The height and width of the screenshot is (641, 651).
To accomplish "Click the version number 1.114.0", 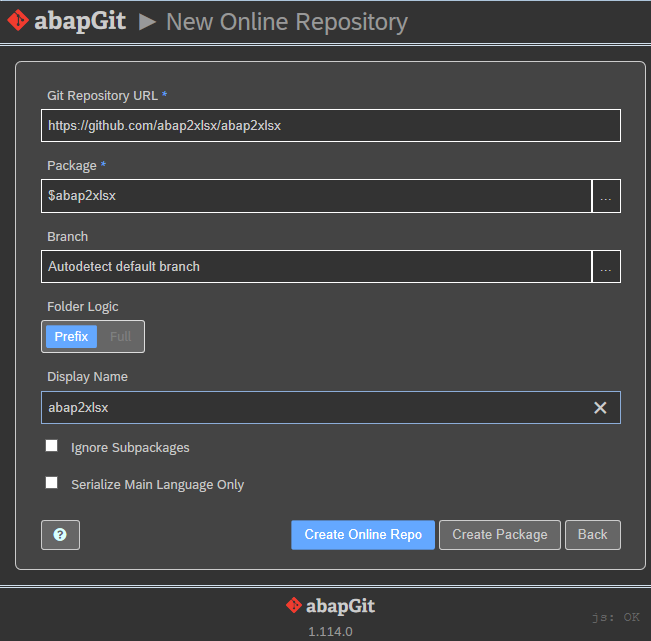I will pyautogui.click(x=330, y=632).
